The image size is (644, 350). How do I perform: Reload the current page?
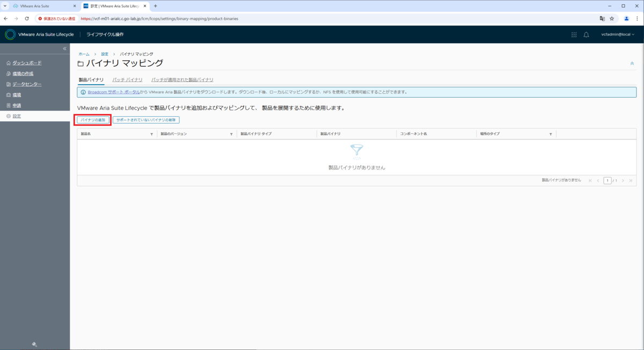(x=27, y=18)
